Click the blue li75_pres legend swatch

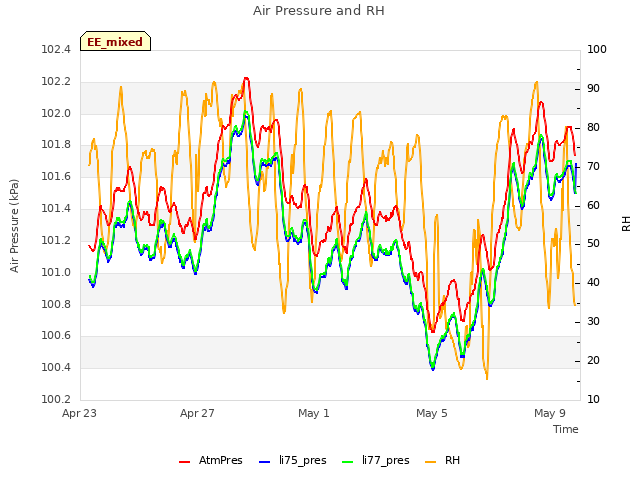click(x=264, y=462)
